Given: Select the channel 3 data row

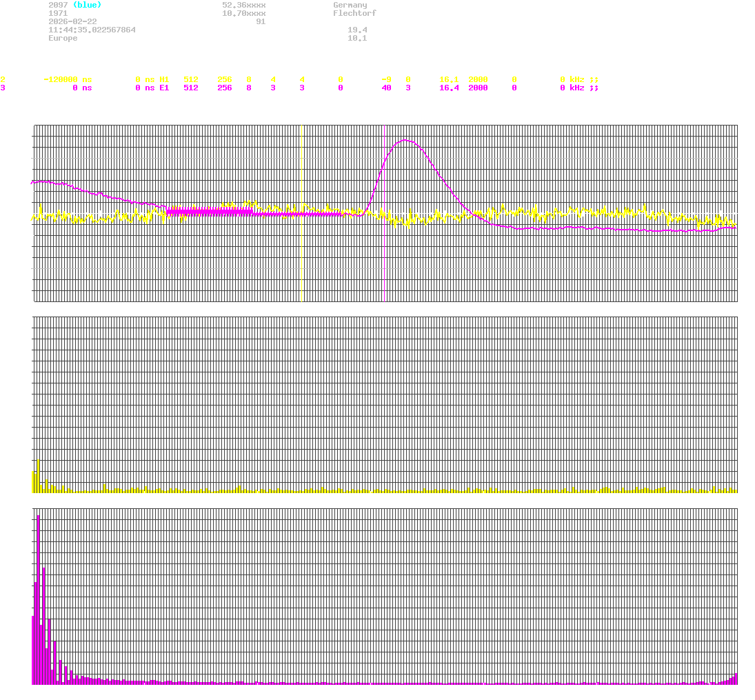Looking at the screenshot, I should pyautogui.click(x=276, y=88).
